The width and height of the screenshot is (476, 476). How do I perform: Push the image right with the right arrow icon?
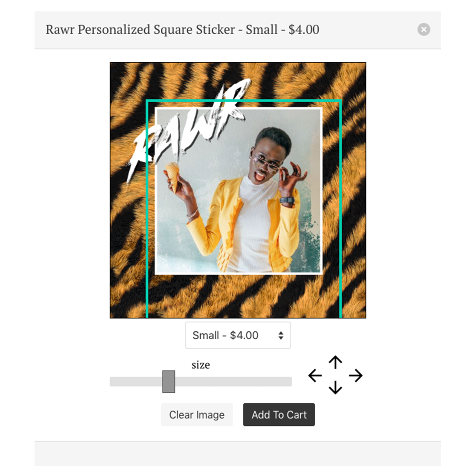coord(355,376)
